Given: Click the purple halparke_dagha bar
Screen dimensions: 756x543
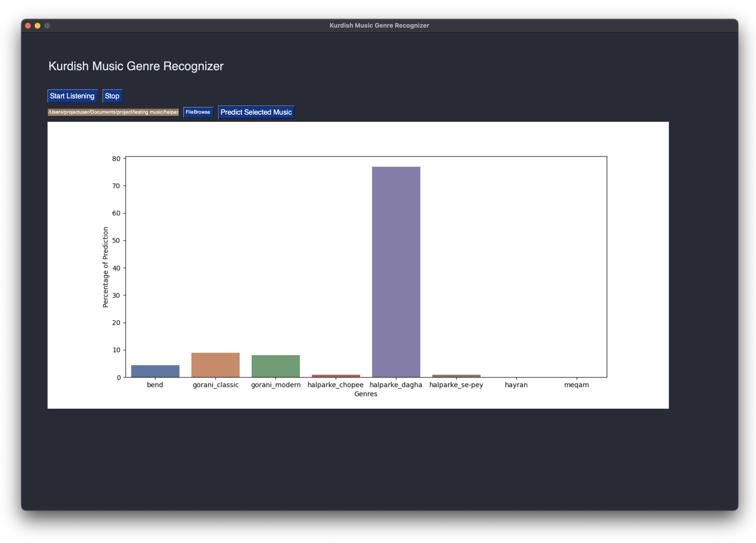Looking at the screenshot, I should click(x=396, y=272).
